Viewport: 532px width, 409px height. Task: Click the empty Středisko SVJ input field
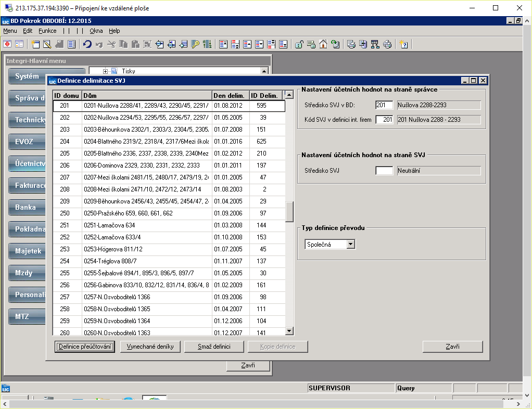tap(384, 171)
